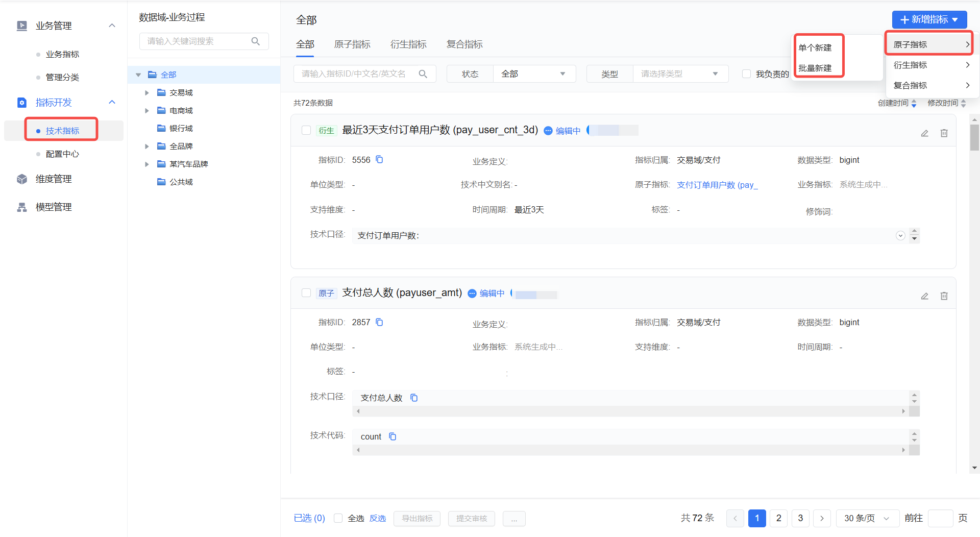Click the 新增指标 button

click(929, 19)
